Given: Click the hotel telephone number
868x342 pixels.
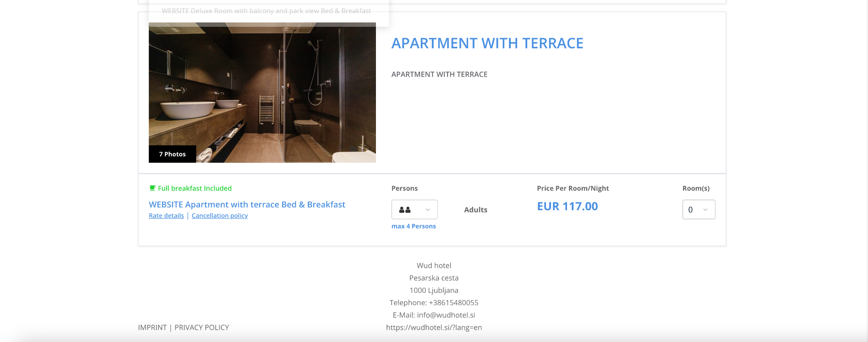Looking at the screenshot, I should (x=453, y=303).
